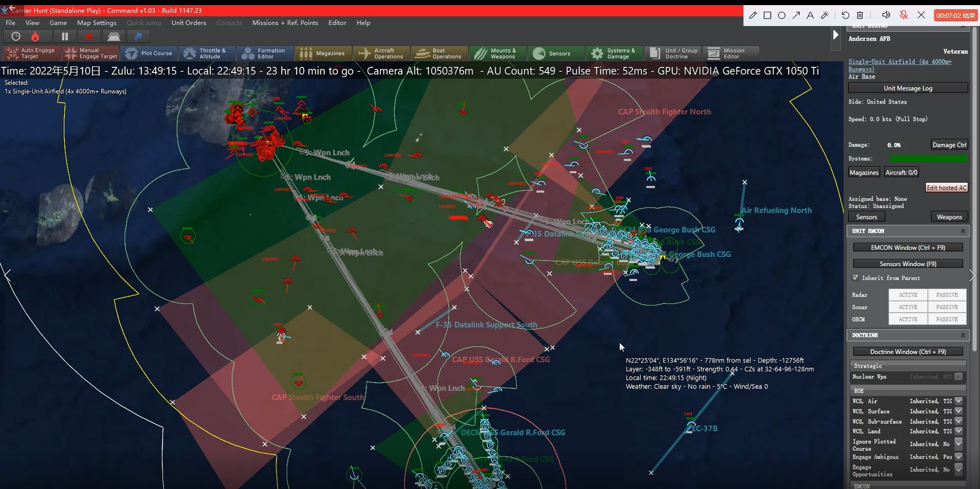Pause the simulation with the pause button
The image size is (980, 489).
coord(65,36)
